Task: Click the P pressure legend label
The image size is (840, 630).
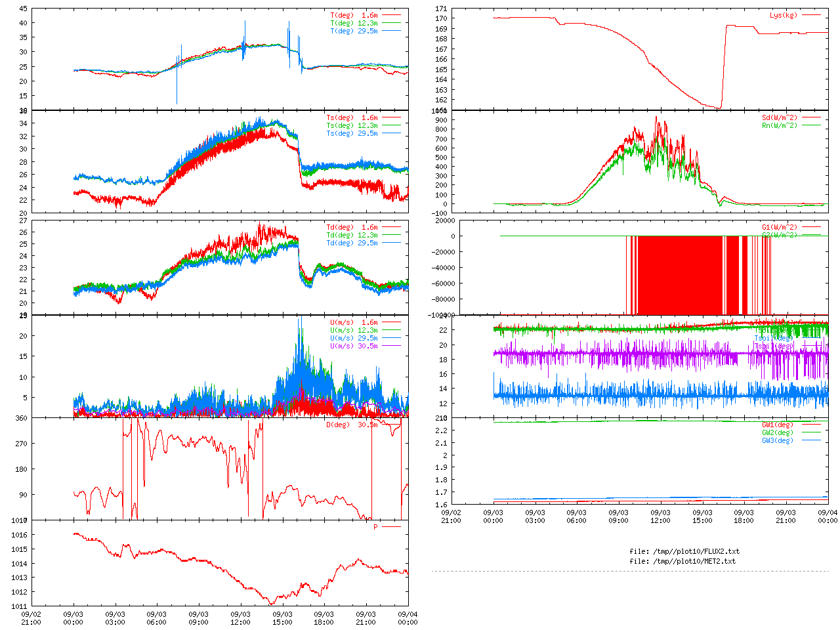Action: 376,527
